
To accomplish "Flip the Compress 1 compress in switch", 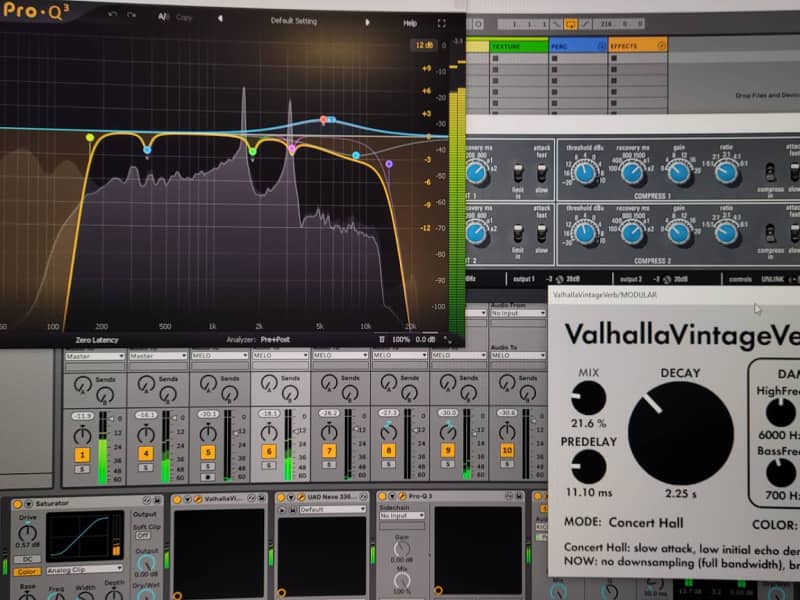I will click(770, 172).
